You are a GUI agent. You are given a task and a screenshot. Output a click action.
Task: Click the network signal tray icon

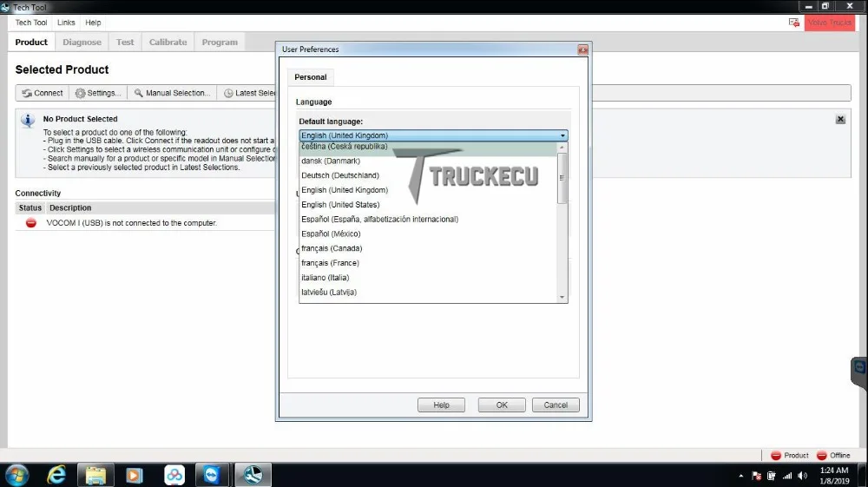pyautogui.click(x=787, y=476)
